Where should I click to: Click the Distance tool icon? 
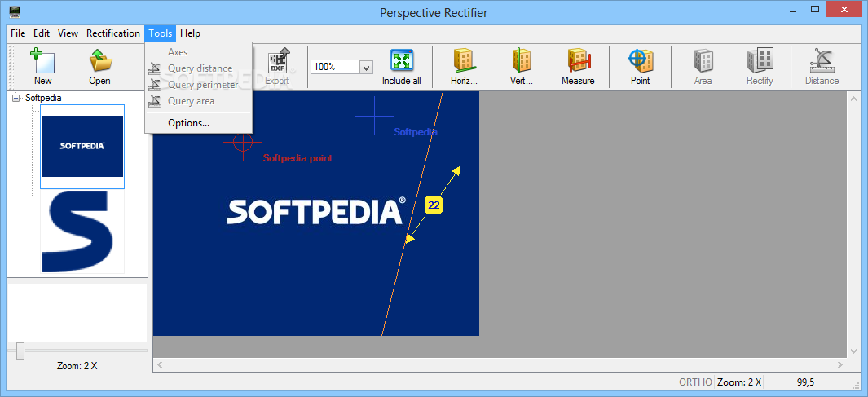822,60
